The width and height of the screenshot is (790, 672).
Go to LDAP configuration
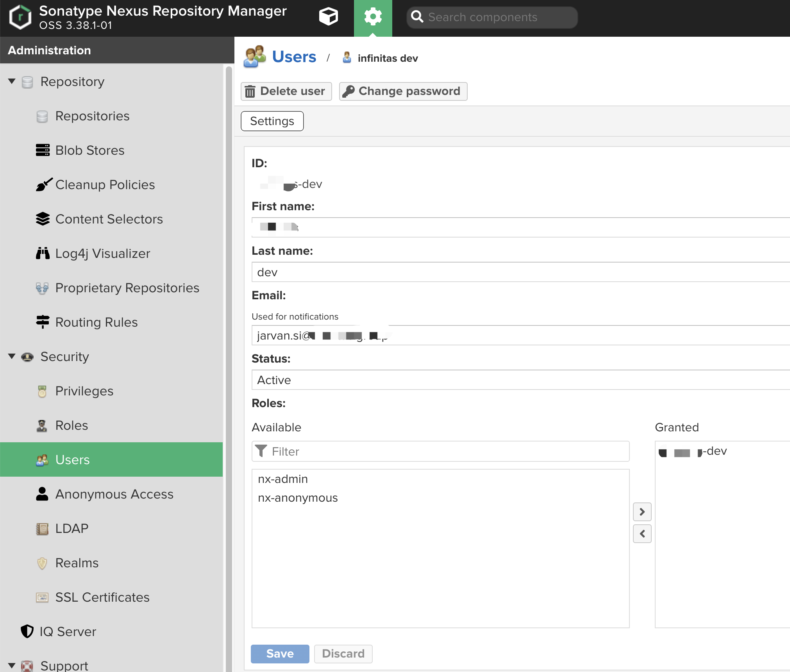click(111, 529)
